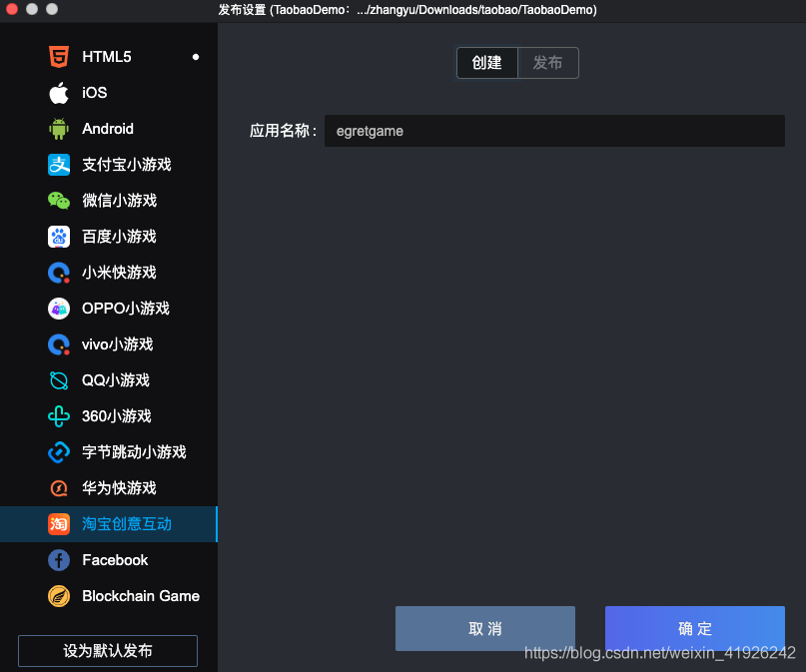Click the Apple iOS icon

[x=59, y=93]
